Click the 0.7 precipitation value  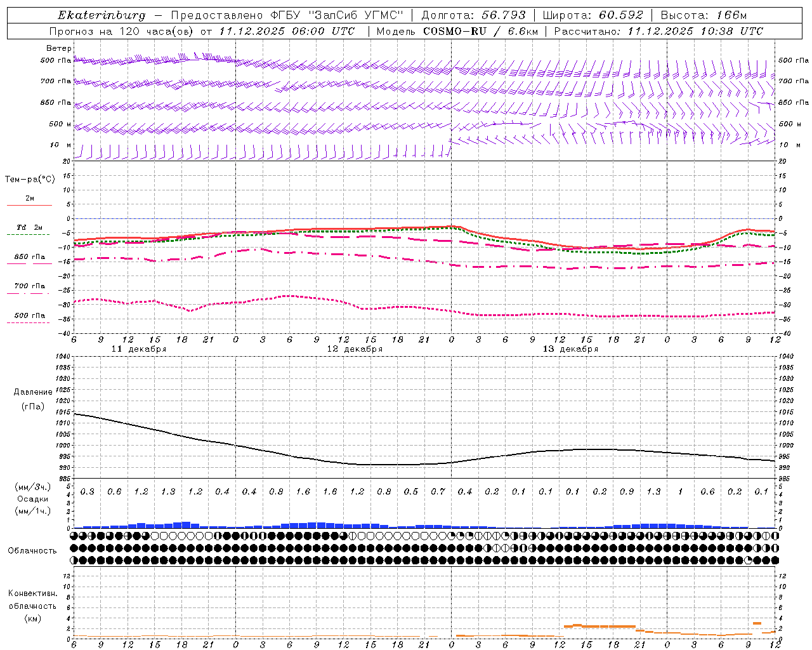pyautogui.click(x=438, y=492)
